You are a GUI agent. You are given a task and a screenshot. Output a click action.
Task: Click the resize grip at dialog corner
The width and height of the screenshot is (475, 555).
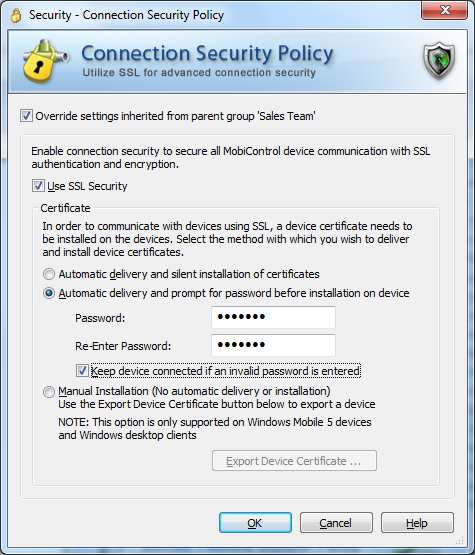pyautogui.click(x=460, y=540)
